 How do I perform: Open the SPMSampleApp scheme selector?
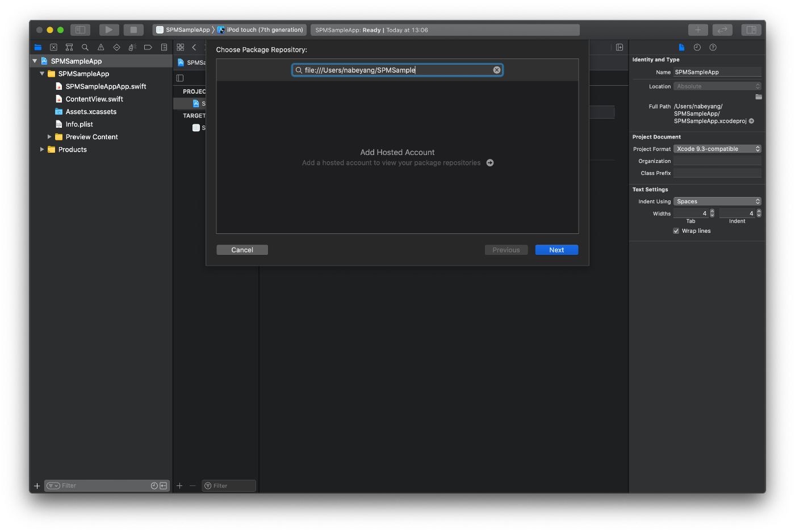(x=183, y=30)
